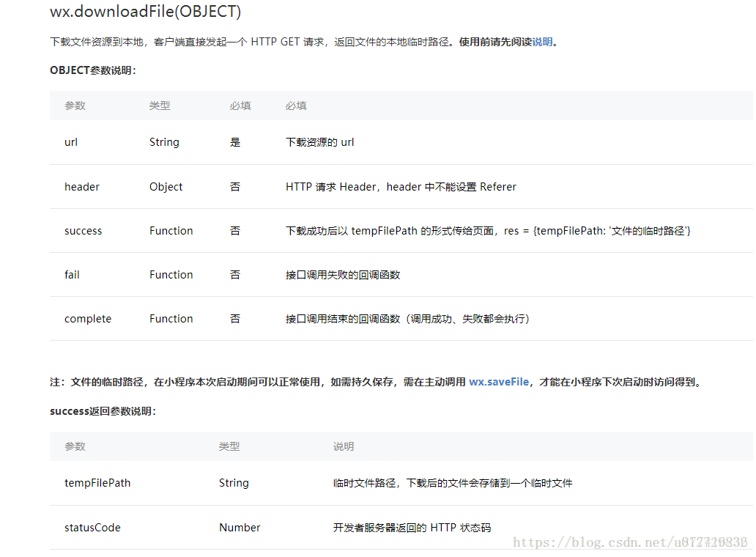Select Function type in complete row
Image resolution: width=756 pixels, height=557 pixels.
point(171,319)
